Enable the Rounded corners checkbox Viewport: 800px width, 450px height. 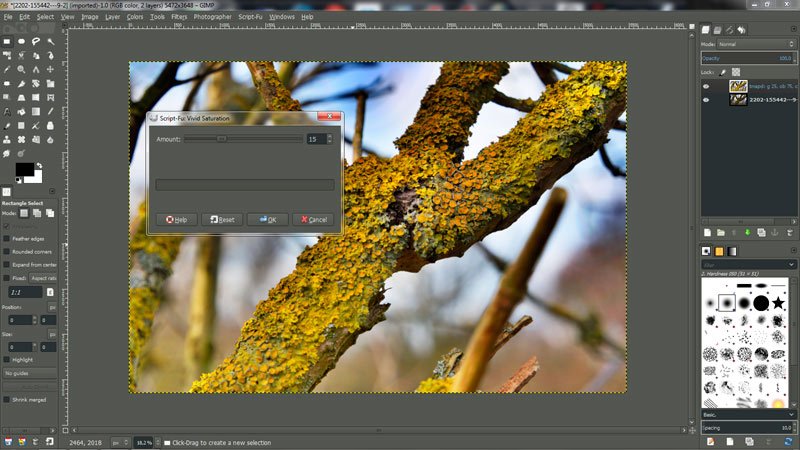tap(7, 252)
